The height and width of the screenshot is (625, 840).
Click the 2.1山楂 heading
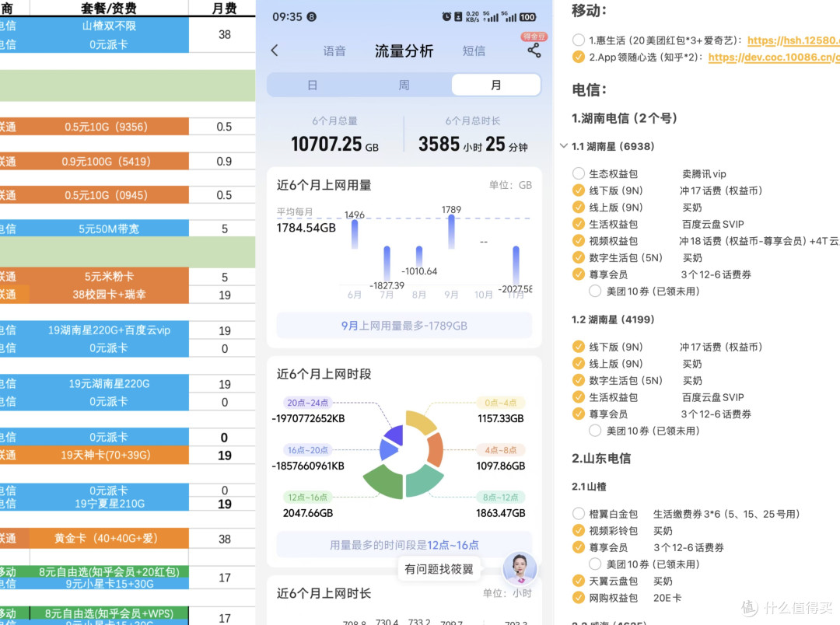(x=589, y=487)
